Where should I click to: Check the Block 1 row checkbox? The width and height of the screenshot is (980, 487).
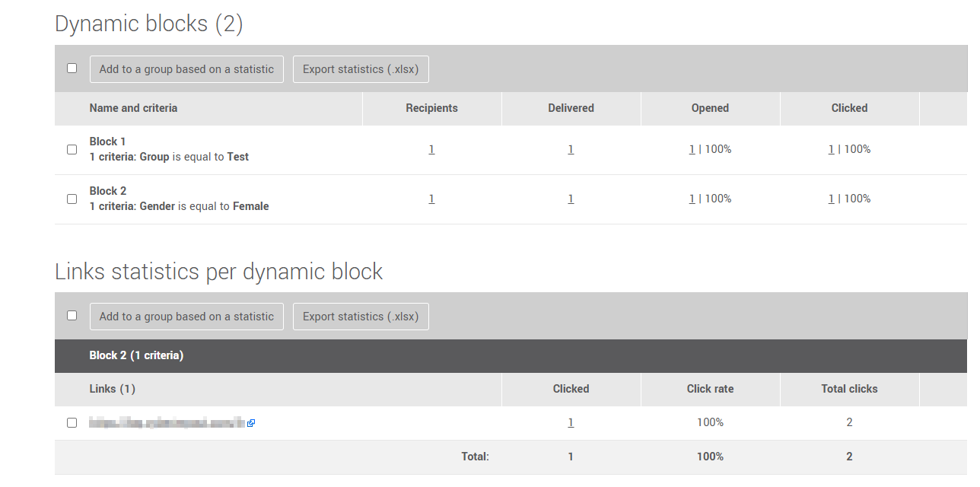click(72, 149)
